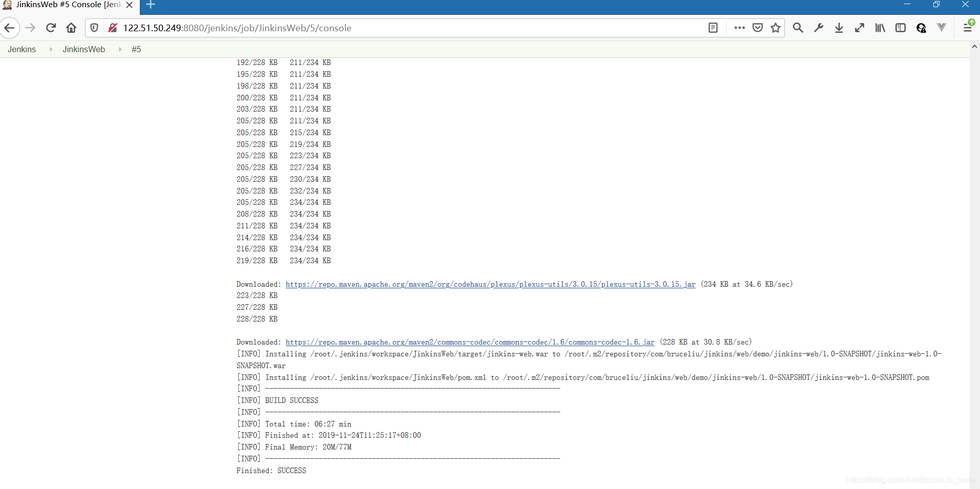
Task: Click the scrollbar up arrow
Action: 974,47
